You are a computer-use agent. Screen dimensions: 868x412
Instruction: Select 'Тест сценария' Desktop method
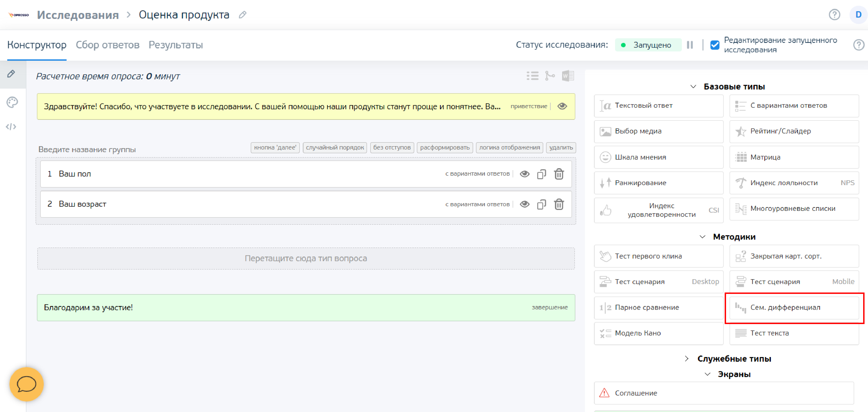coord(658,282)
